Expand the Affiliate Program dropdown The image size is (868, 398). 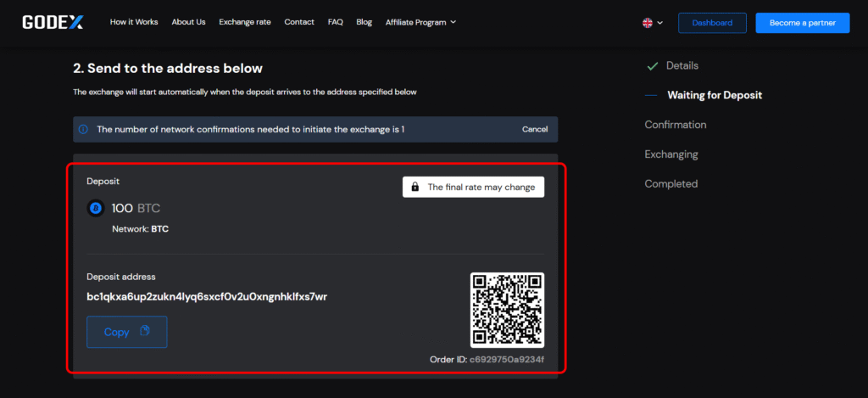[x=420, y=22]
